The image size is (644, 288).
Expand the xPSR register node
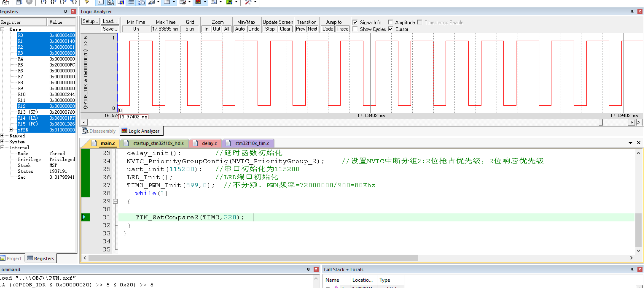coord(11,130)
